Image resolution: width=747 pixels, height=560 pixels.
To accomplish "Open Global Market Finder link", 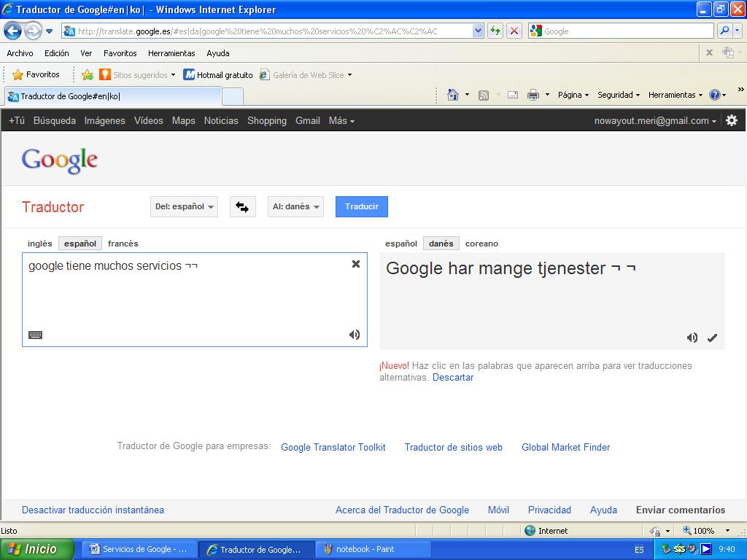I will (565, 447).
